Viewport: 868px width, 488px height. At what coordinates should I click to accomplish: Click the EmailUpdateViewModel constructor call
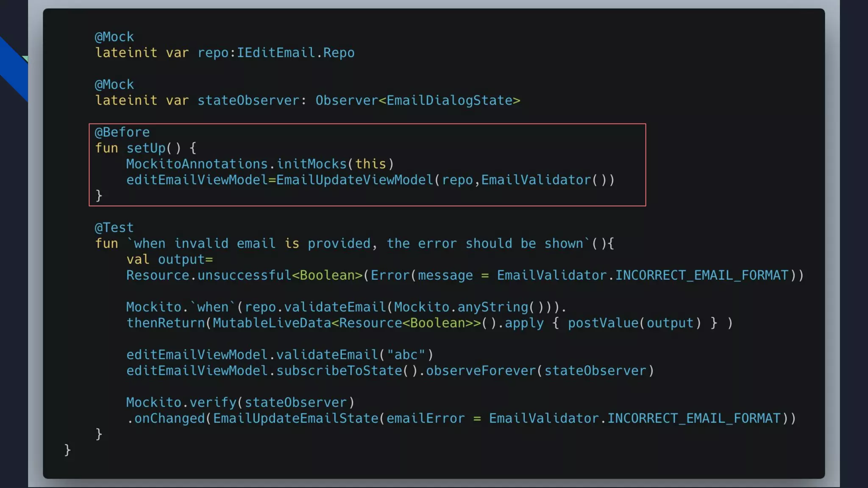354,180
